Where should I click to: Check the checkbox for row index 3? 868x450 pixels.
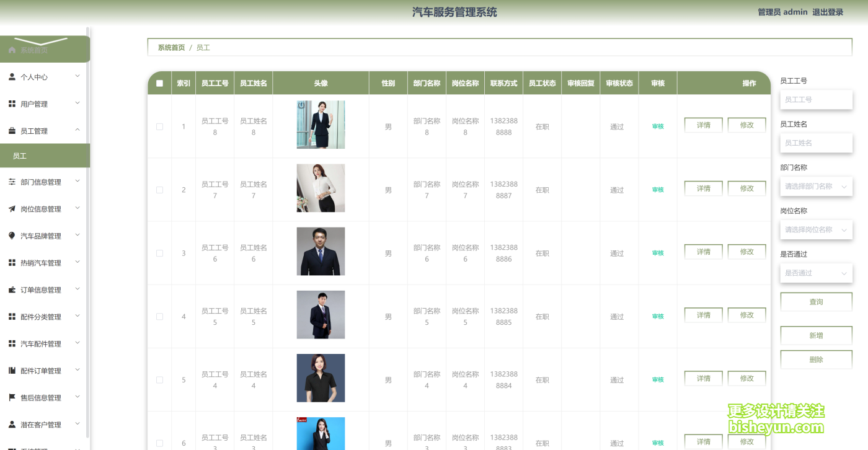click(159, 253)
